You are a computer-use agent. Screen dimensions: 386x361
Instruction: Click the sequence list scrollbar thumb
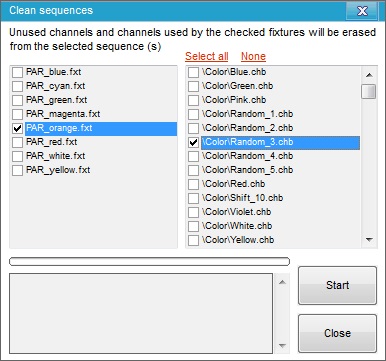[x=369, y=91]
